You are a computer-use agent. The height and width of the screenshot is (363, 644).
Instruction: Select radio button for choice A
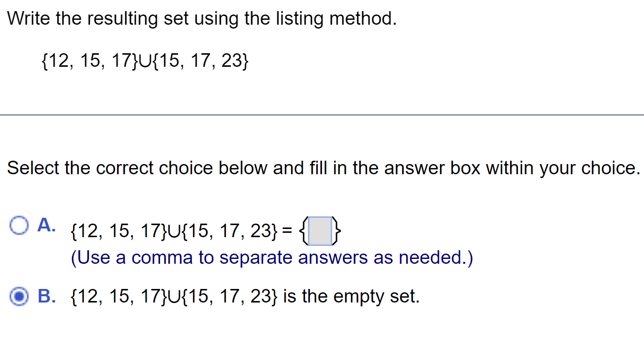pos(19,224)
